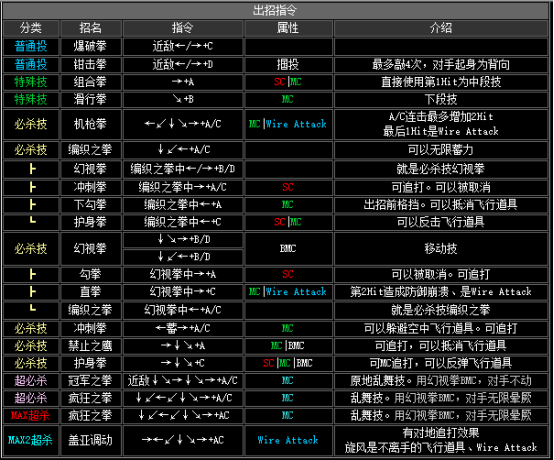554x460 pixels.
Task: Click description 可以无限蓄力
Action: 441,150
